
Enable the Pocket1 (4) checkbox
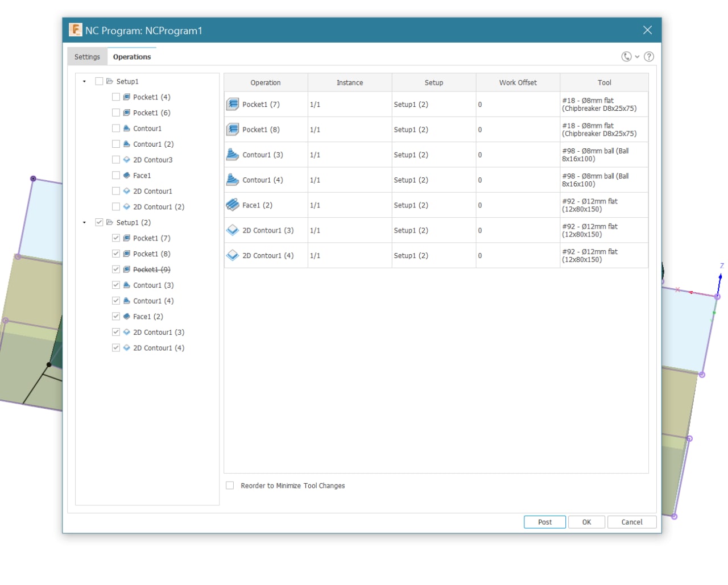point(116,97)
